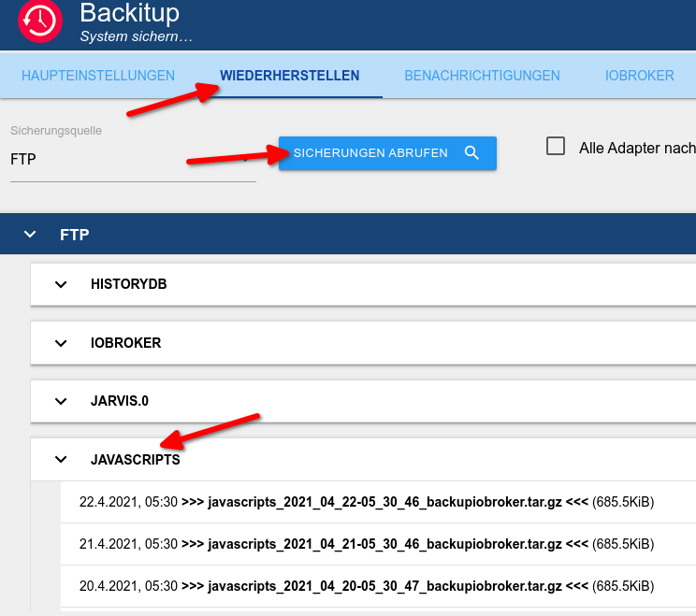Click the System sichern subtitle
696x616 pixels.
point(137,36)
